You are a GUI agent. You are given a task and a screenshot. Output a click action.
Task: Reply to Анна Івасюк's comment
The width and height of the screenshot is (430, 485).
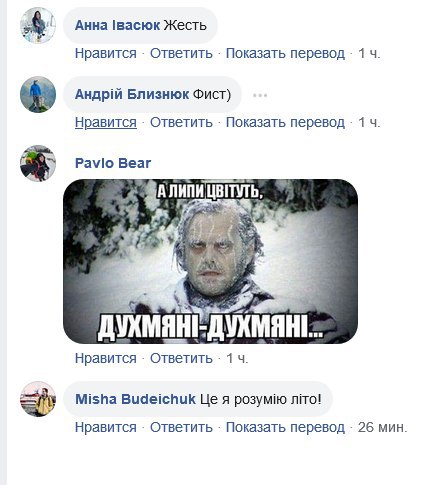point(181,53)
